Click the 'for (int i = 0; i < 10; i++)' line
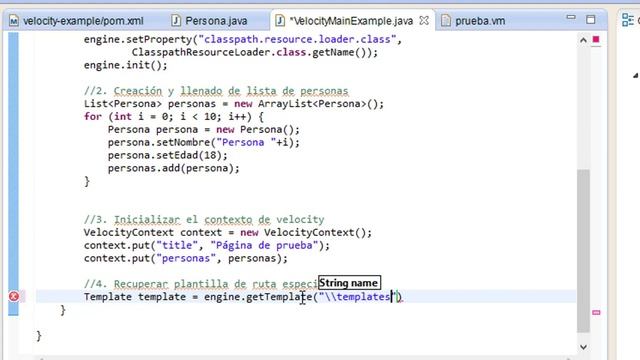 [173, 117]
